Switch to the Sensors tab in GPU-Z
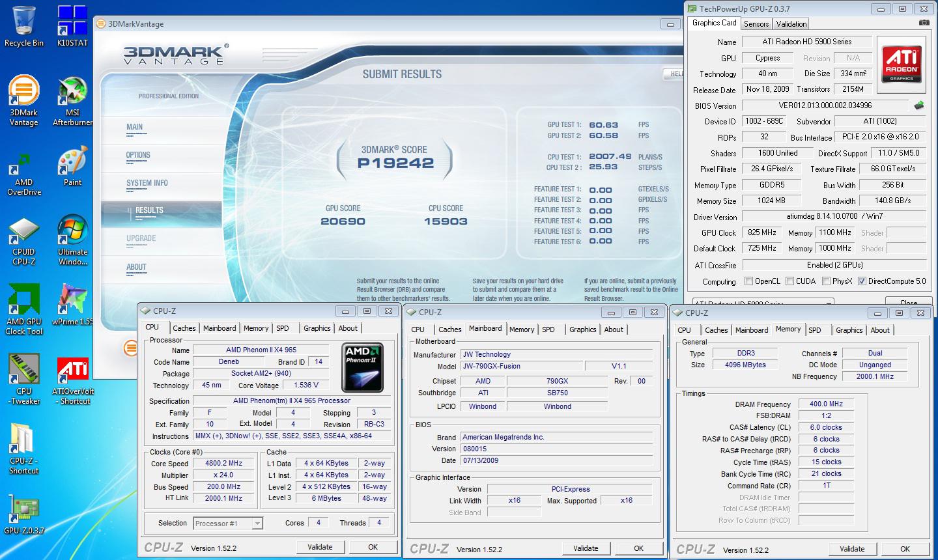The height and width of the screenshot is (560, 938). tap(756, 23)
